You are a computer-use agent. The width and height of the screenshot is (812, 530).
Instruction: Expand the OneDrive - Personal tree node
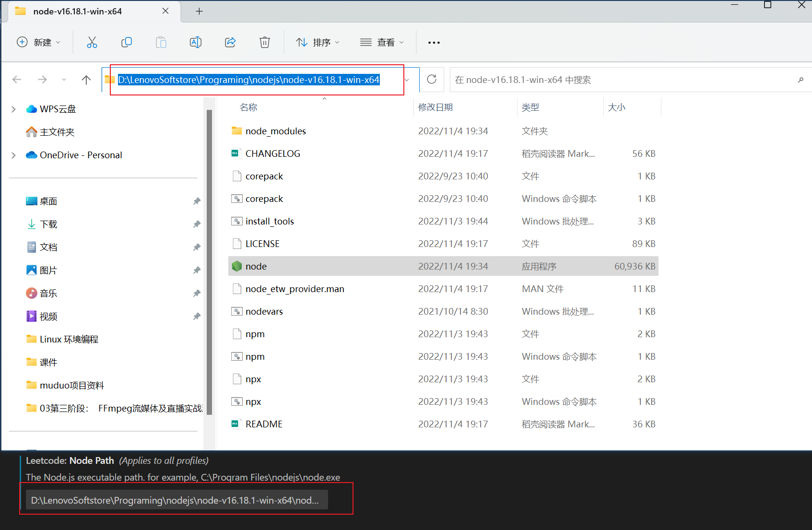[13, 155]
